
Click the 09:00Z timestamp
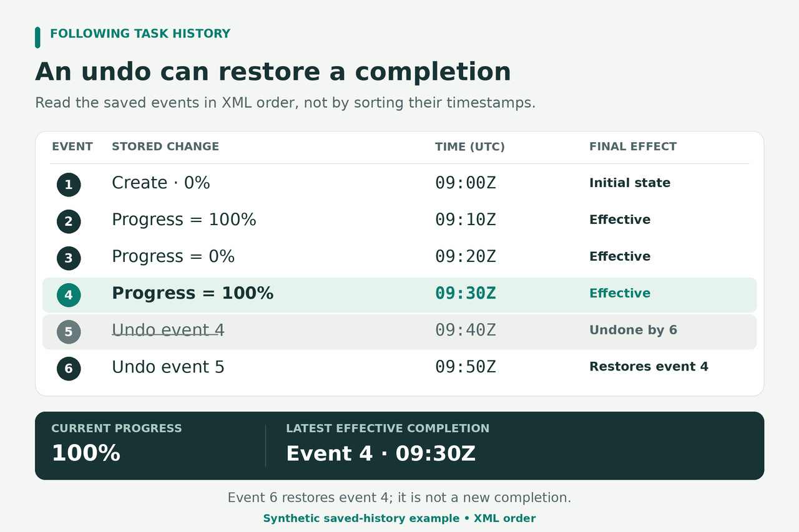coord(466,183)
